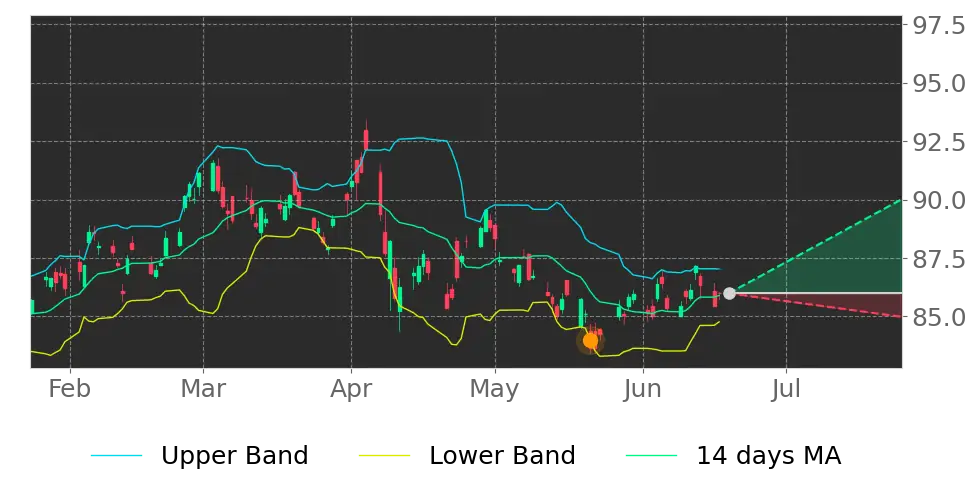Viewport: 972px width, 486px height.
Task: Click the 85.0 price axis label
Action: pos(939,317)
